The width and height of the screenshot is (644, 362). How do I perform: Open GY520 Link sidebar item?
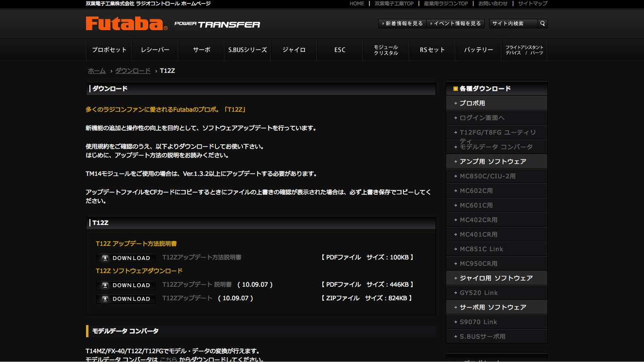coord(496,293)
